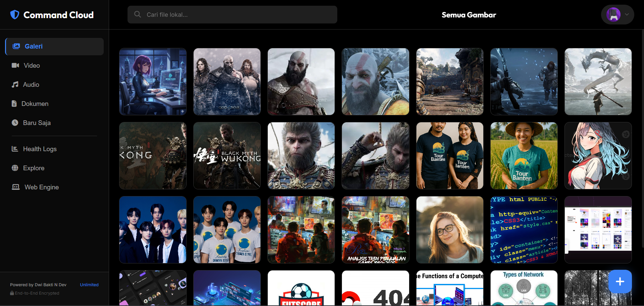Open the woman with glasses photo thumbnail
Screen dimensions: 644x306
click(x=450, y=230)
